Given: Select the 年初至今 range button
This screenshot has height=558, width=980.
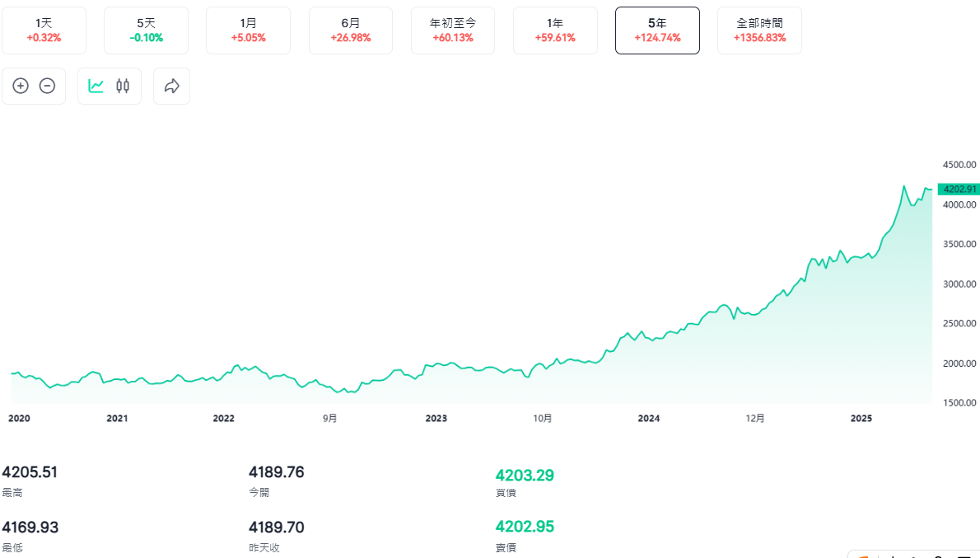Looking at the screenshot, I should 452,30.
